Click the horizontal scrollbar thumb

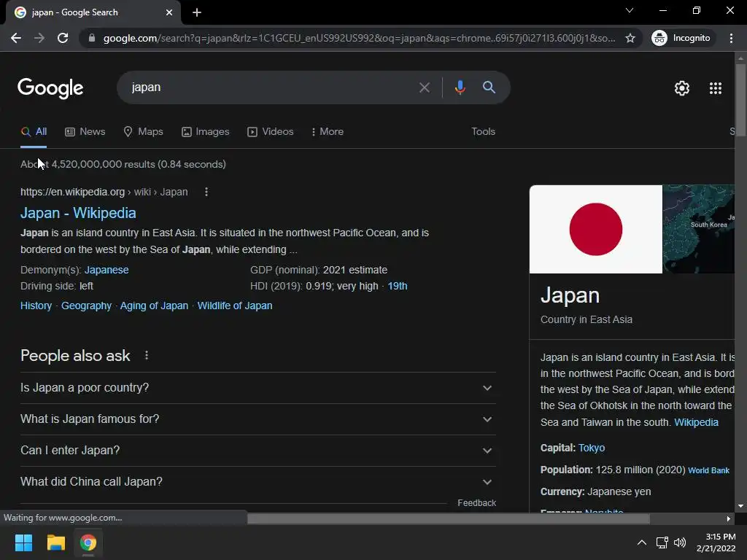[449, 518]
